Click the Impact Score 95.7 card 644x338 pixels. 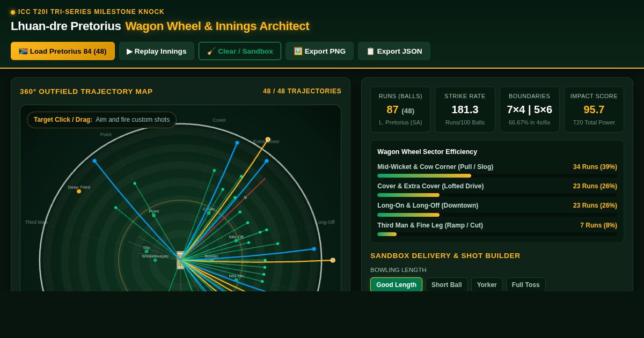click(594, 109)
